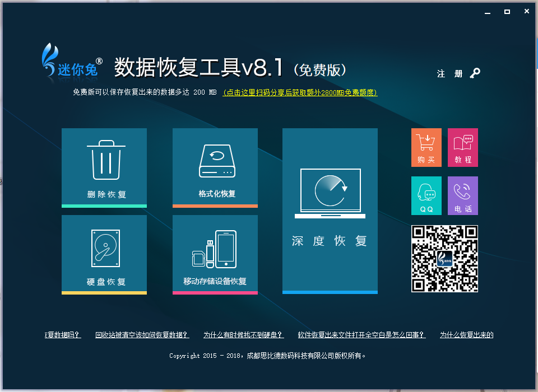Open the partially visible 复数据吗 FAQ link
Screen dimensions: 538x392
coord(63,335)
